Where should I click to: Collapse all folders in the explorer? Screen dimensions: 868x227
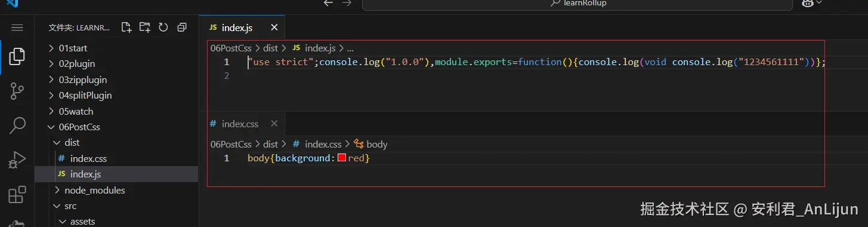182,27
